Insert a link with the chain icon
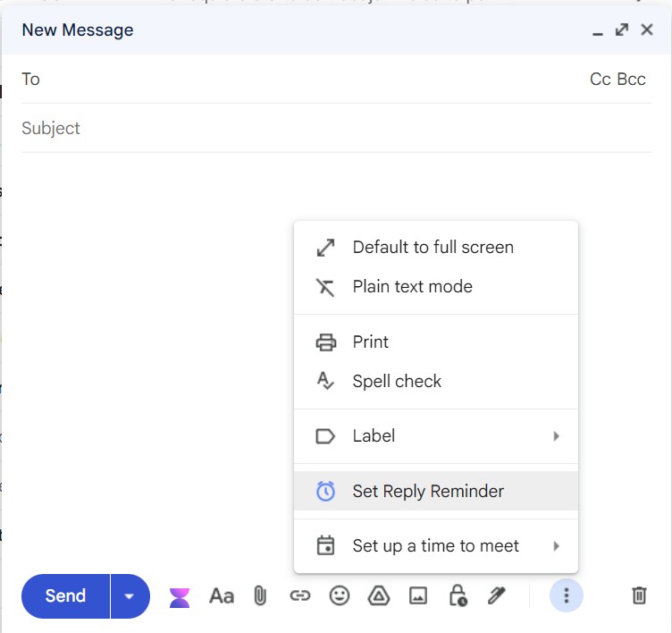The width and height of the screenshot is (672, 633). coord(299,595)
